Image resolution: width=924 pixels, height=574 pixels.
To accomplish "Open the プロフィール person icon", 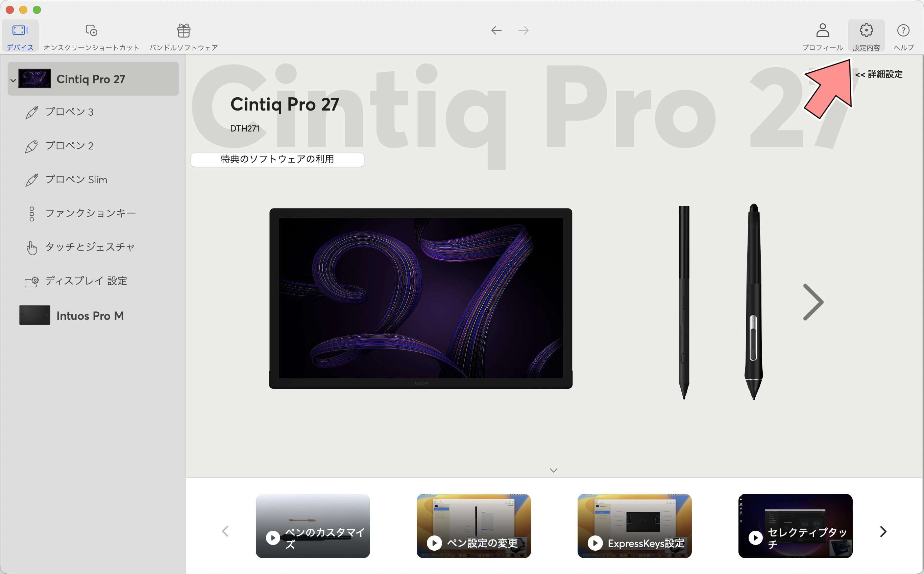I will tap(822, 30).
